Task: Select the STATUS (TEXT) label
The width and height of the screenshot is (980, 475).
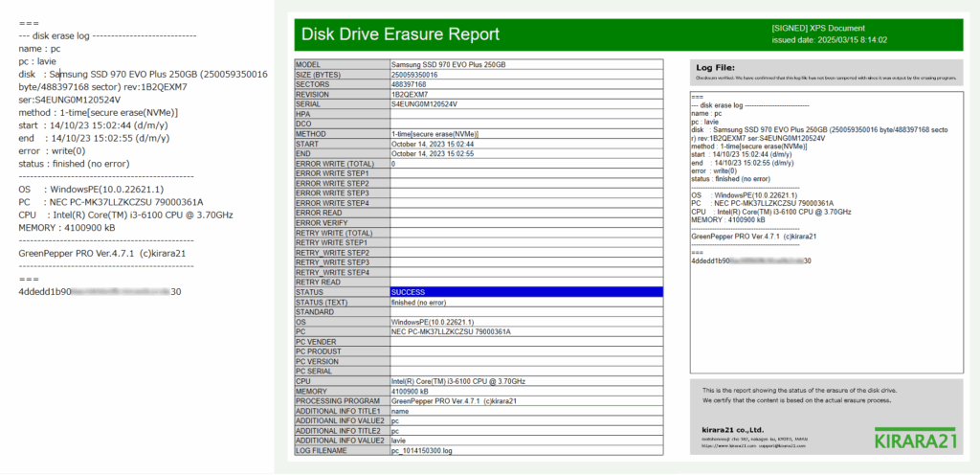Action: pos(342,303)
